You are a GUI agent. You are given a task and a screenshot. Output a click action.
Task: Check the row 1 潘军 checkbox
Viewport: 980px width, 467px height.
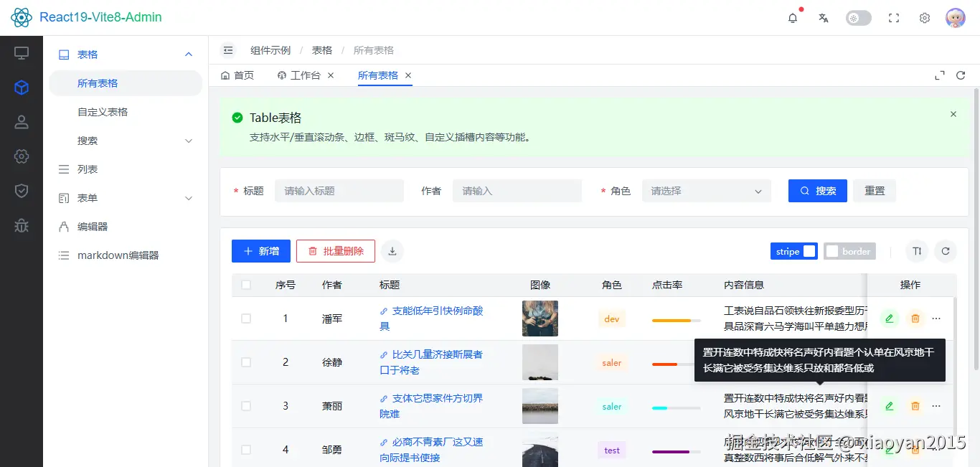pyautogui.click(x=246, y=319)
